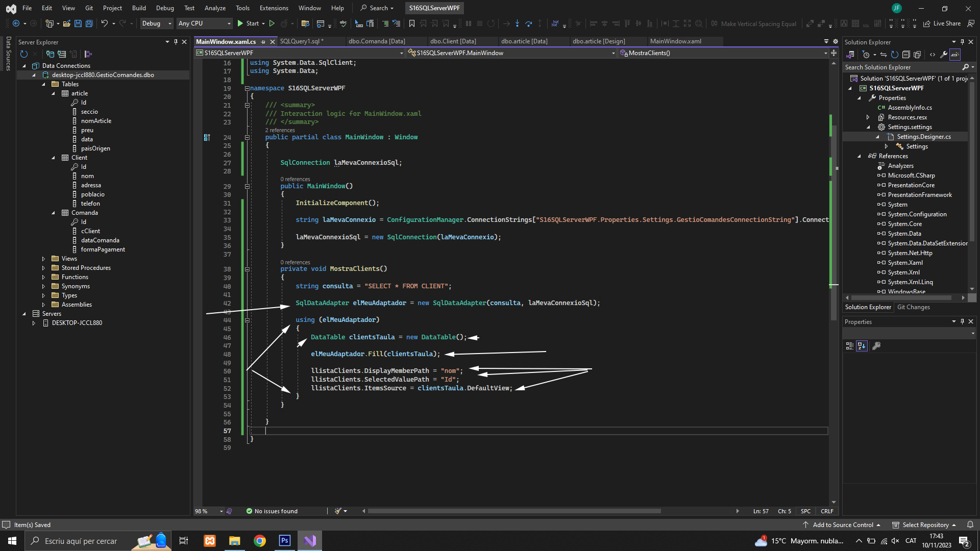Click Collapse All in Solution Explorer toolbar
This screenshot has width=980, height=551.
(906, 55)
